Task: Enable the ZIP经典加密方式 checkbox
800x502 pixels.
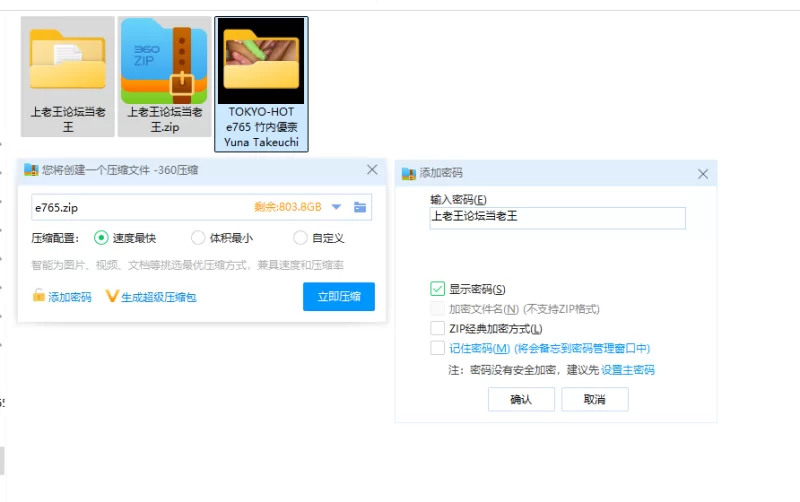Action: click(x=437, y=329)
